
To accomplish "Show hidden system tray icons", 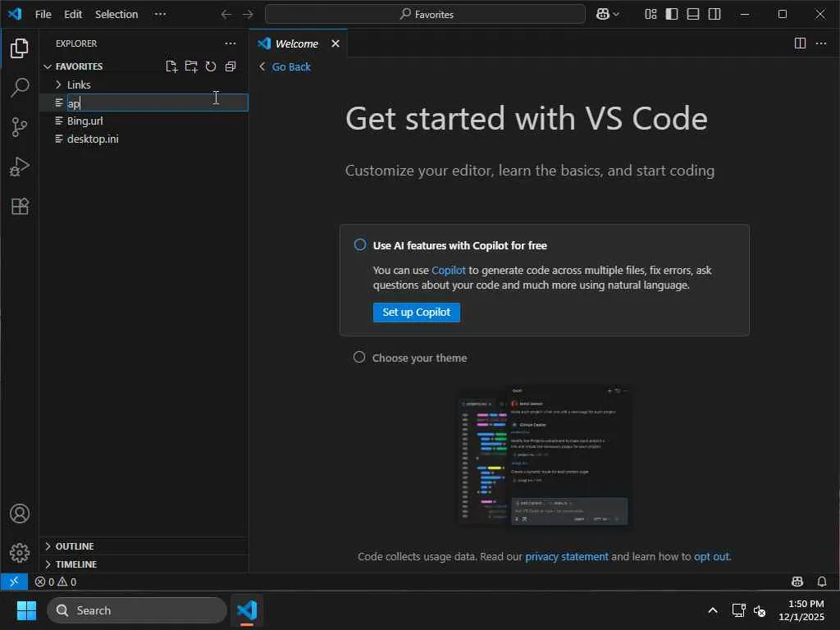I will (713, 610).
